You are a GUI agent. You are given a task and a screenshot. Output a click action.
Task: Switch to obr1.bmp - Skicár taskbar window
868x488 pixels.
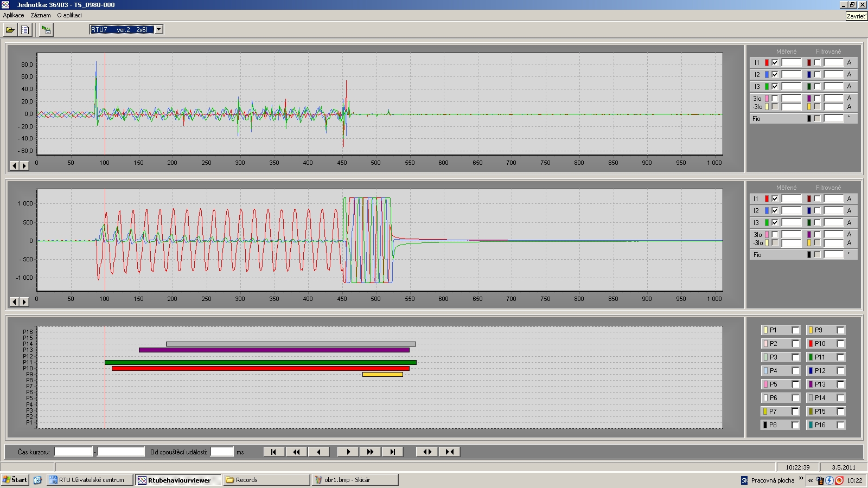click(x=355, y=480)
